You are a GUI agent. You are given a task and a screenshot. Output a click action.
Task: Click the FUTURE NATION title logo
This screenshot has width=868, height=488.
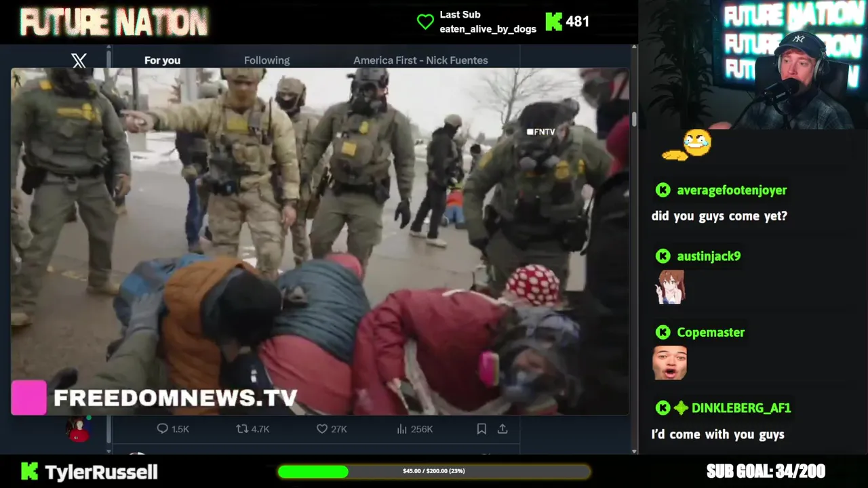click(113, 22)
